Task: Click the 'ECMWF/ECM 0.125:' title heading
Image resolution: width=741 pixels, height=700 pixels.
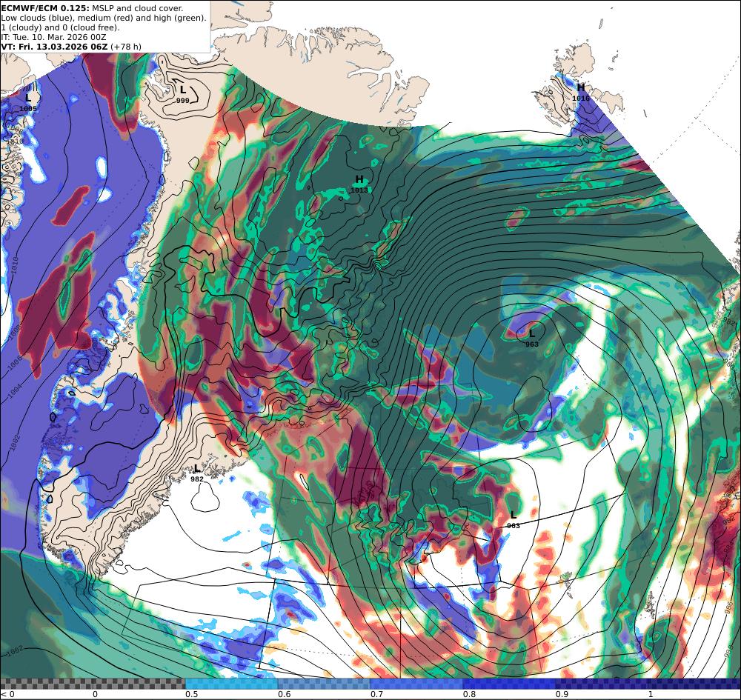Action: (45, 8)
